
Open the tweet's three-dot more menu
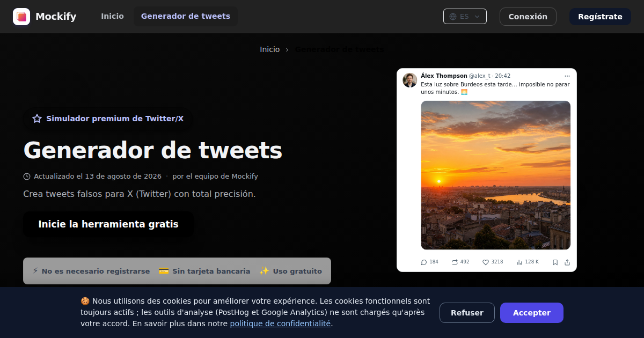coord(567,76)
